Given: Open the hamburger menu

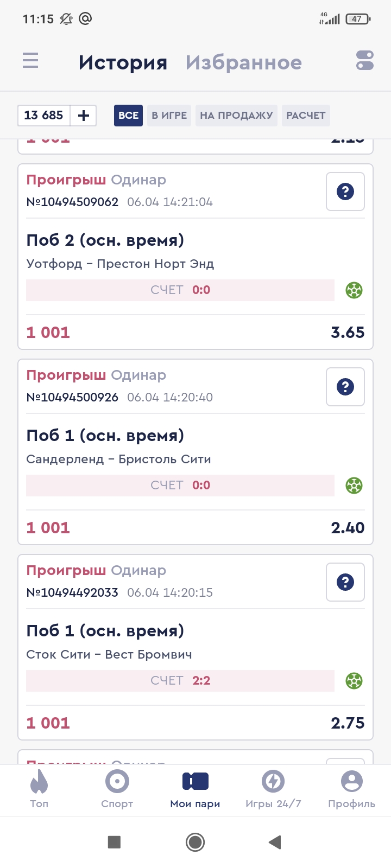Looking at the screenshot, I should tap(30, 60).
